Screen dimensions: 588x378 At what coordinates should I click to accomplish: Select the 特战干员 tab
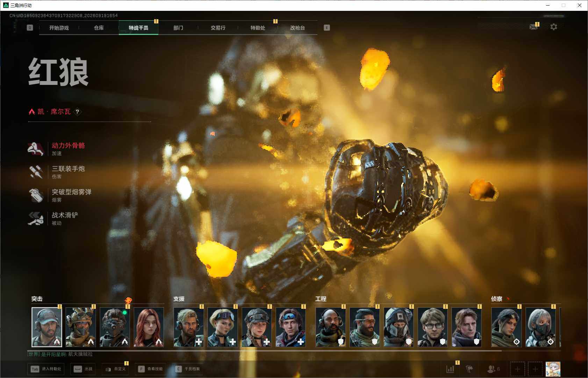point(138,28)
